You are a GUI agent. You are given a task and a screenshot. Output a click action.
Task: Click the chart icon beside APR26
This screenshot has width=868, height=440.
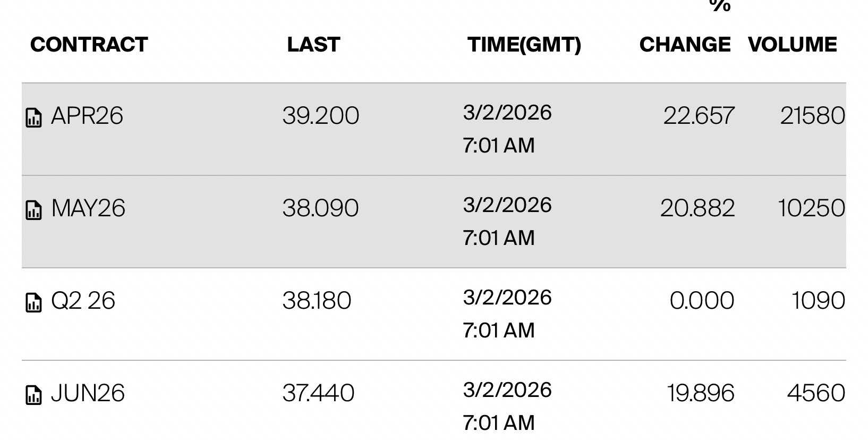pos(33,117)
